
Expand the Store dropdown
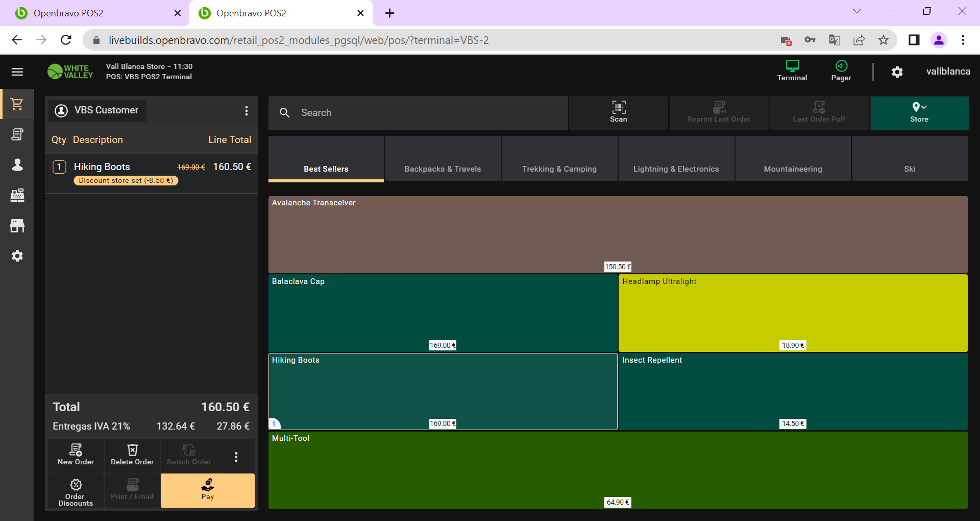coord(919,112)
